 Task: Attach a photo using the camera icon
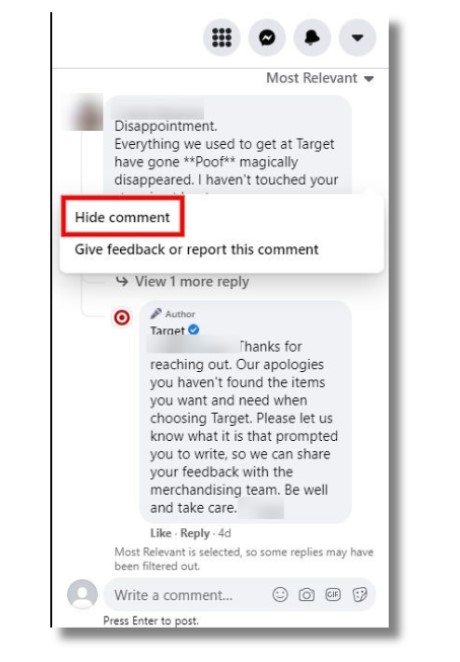[x=307, y=595]
